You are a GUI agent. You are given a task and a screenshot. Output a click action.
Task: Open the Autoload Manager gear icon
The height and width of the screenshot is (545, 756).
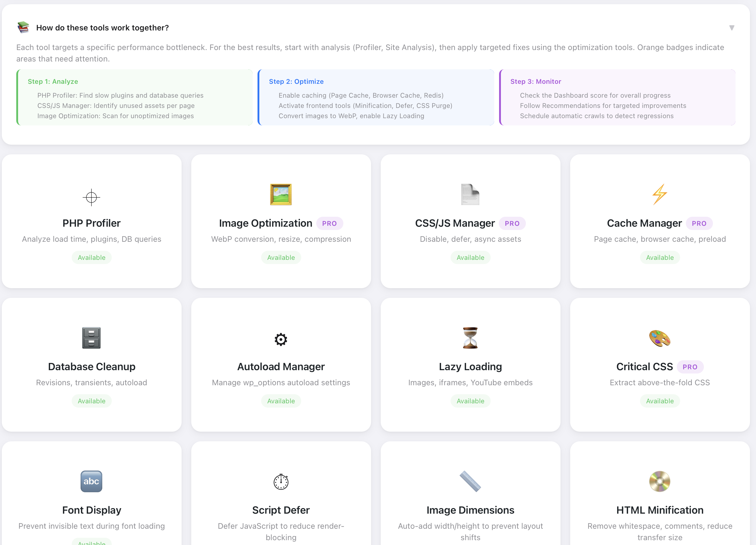pyautogui.click(x=281, y=339)
